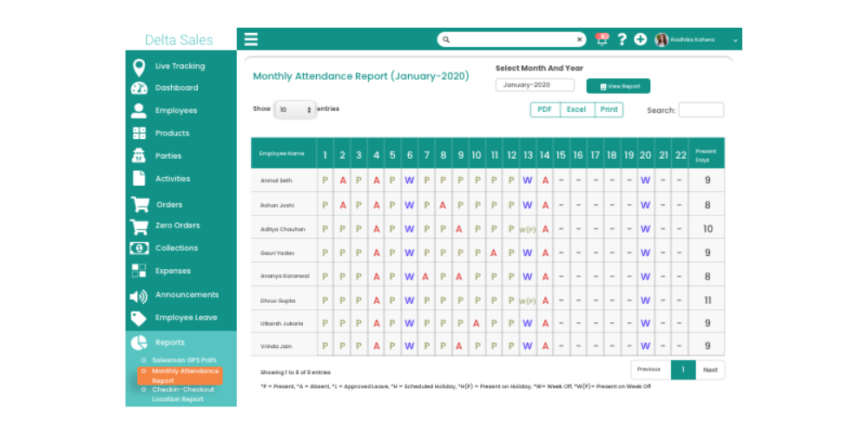Open the January-2020 month picker field
This screenshot has height=434, width=868.
(535, 85)
